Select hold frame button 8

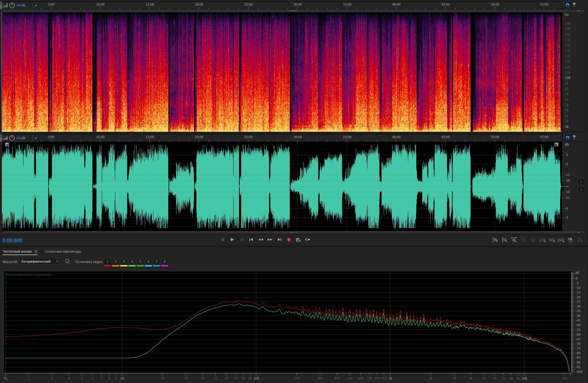click(164, 262)
